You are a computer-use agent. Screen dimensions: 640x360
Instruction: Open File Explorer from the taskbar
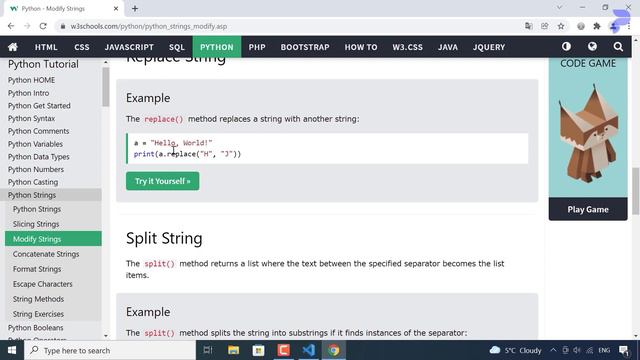(233, 350)
